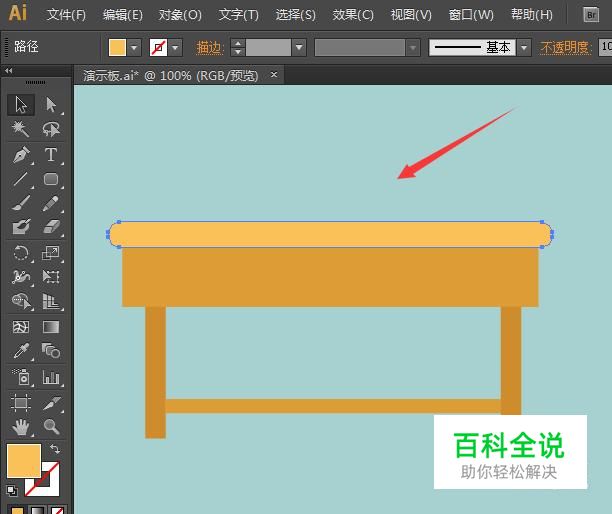Close the 演示板.ai document tab
The height and width of the screenshot is (514, 612).
pyautogui.click(x=274, y=74)
